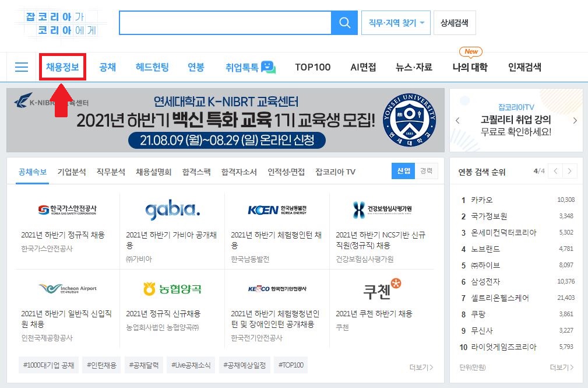This screenshot has width=588, height=388.
Task: Select the 경력 toggle
Action: coord(427,171)
